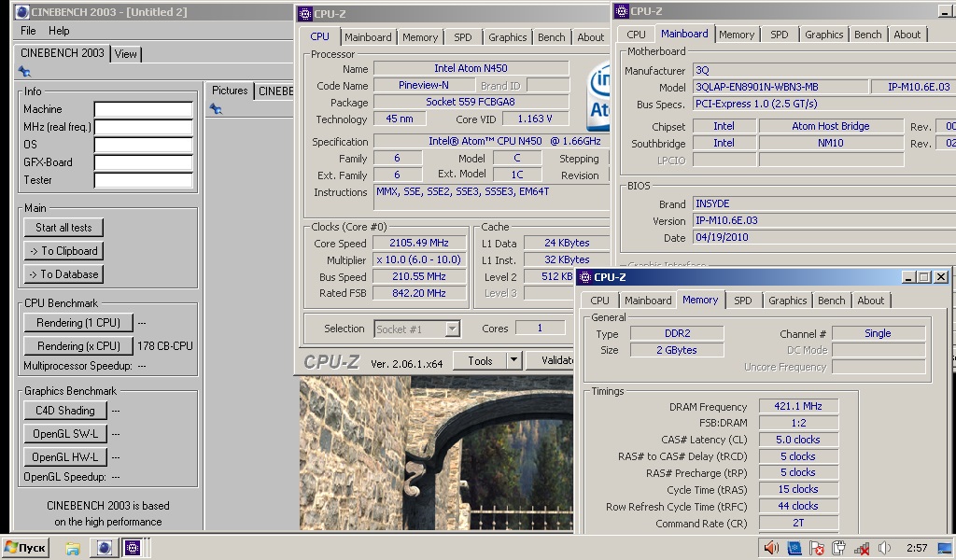Click the GFX-Board input field
The image size is (956, 560).
click(x=143, y=162)
